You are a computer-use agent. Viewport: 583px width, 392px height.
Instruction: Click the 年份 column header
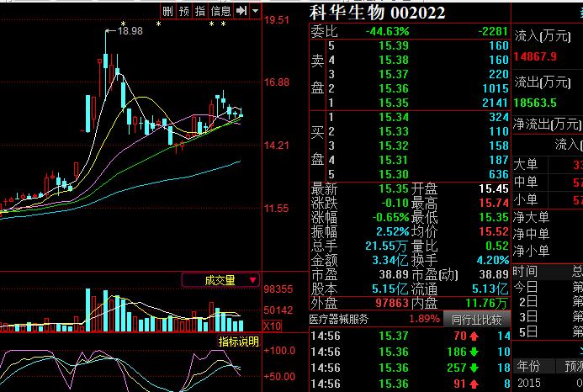click(x=527, y=367)
